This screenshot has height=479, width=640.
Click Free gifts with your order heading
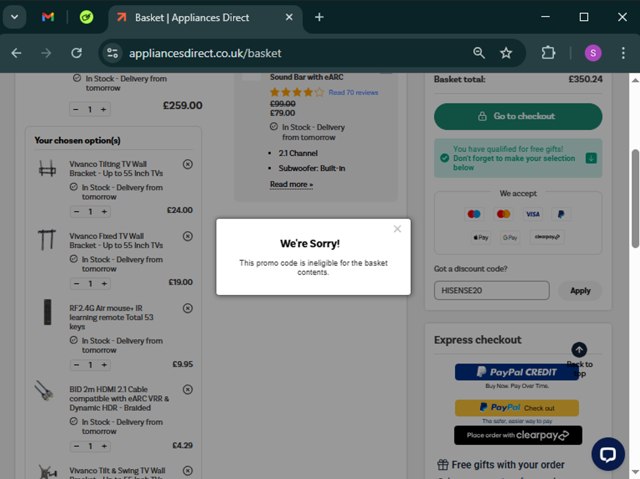[508, 465]
